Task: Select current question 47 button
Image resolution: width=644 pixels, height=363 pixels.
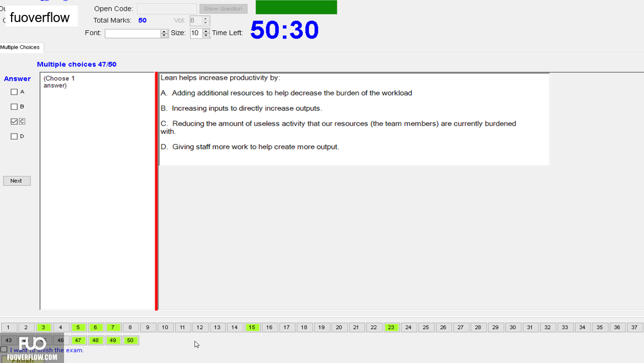Action: coord(78,340)
